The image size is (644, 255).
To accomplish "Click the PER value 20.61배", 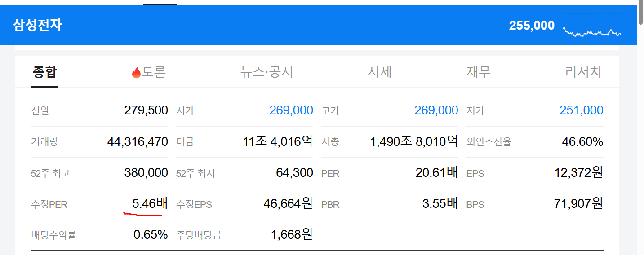I will point(437,173).
